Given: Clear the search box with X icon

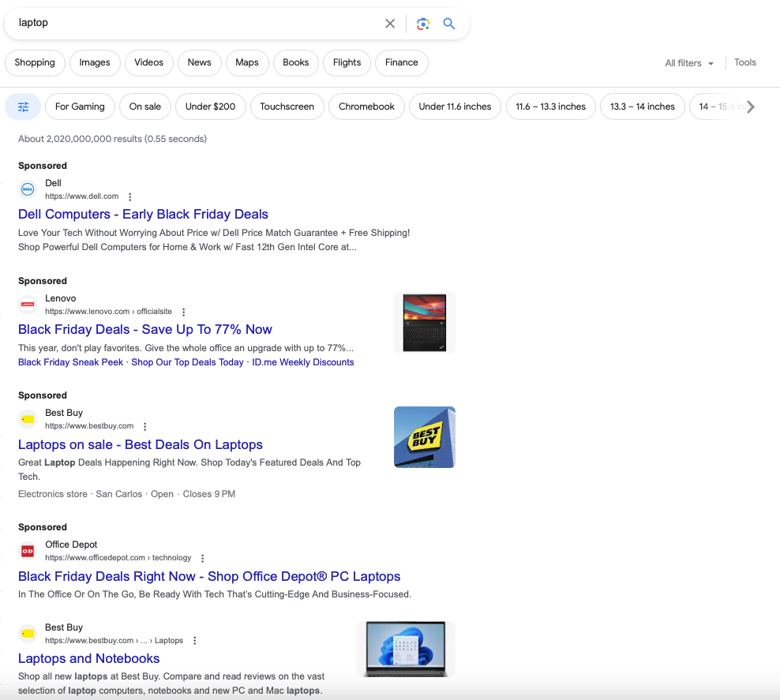Looking at the screenshot, I should [390, 24].
